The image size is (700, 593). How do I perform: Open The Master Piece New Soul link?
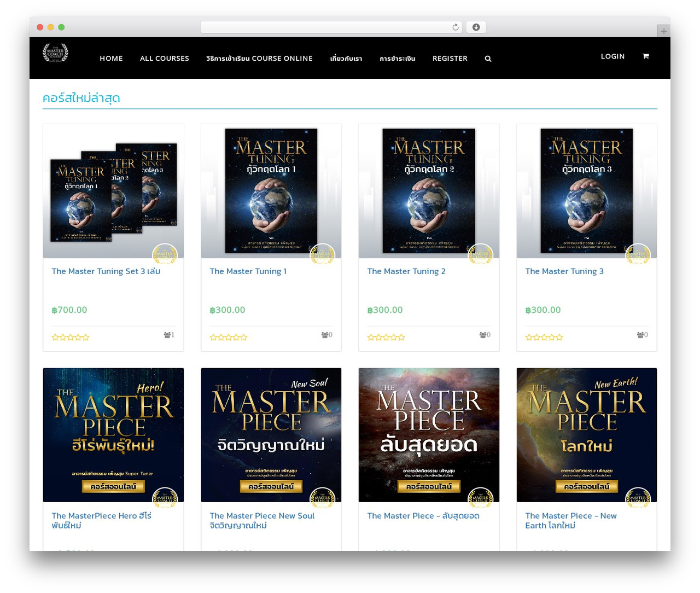click(x=262, y=520)
